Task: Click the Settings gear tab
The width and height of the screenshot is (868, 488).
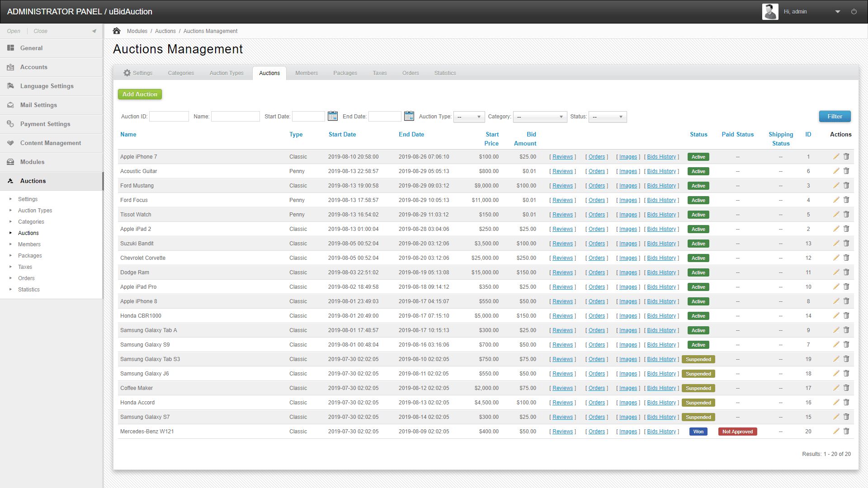Action: [138, 73]
